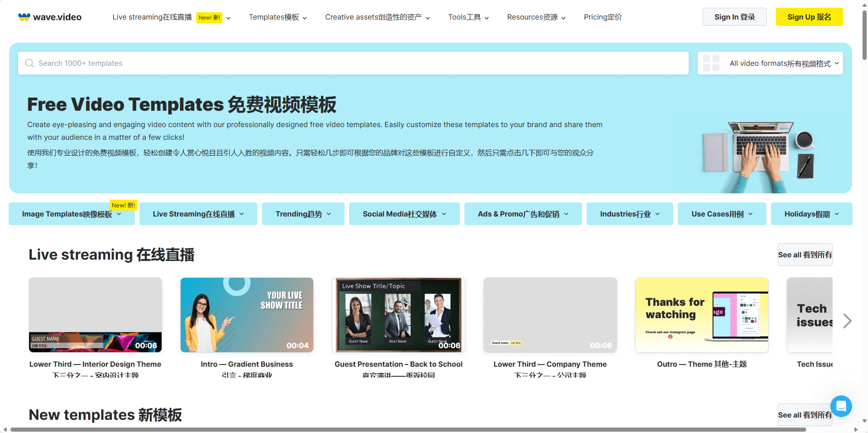
Task: Open Ads & Promo category tab
Action: pyautogui.click(x=523, y=214)
